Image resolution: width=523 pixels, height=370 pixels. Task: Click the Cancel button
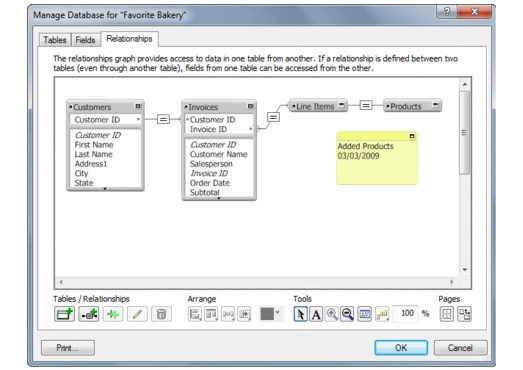[460, 348]
